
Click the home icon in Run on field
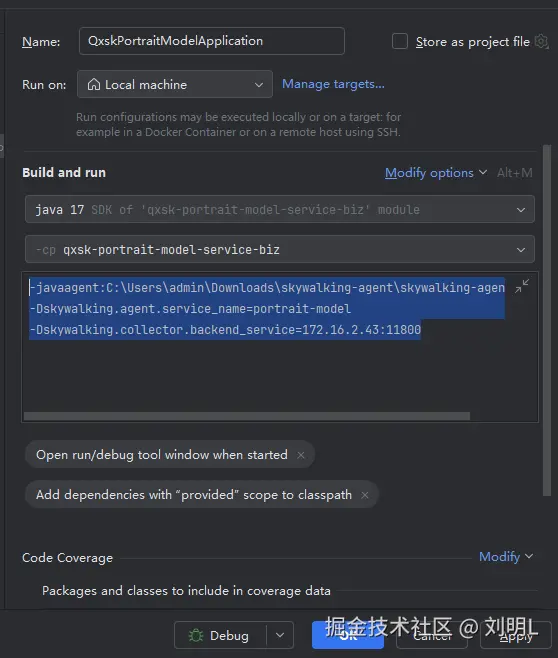click(x=94, y=84)
